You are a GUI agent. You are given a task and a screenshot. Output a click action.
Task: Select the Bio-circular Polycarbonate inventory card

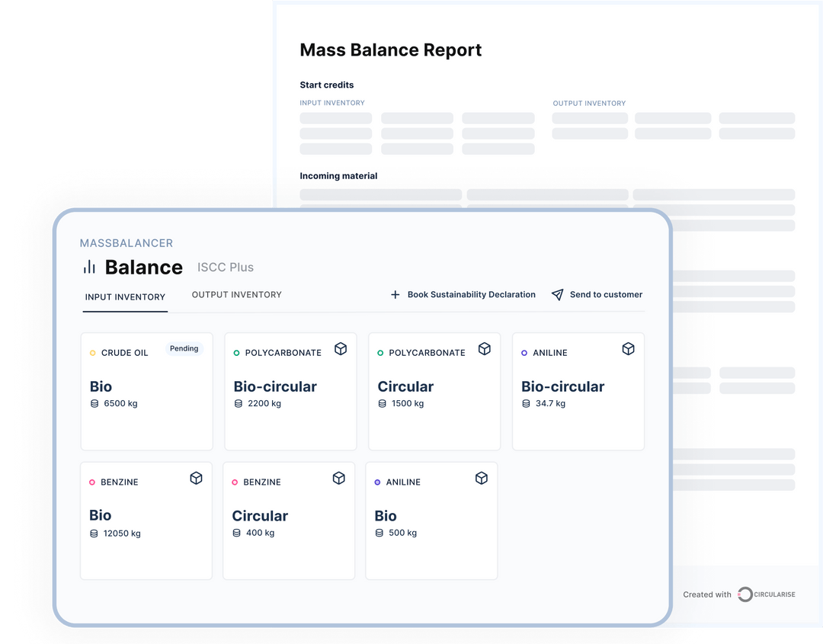[290, 391]
